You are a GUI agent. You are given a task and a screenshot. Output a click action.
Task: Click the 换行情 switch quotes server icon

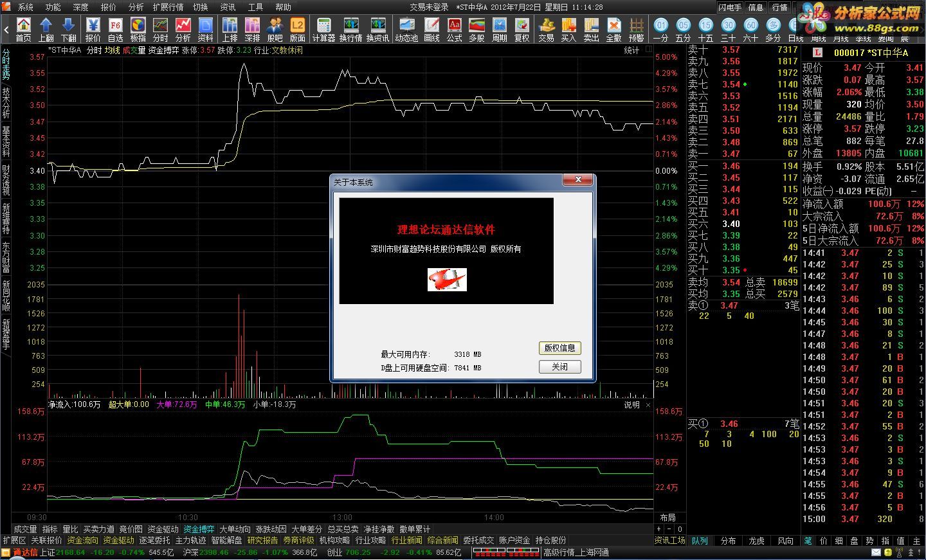[351, 30]
